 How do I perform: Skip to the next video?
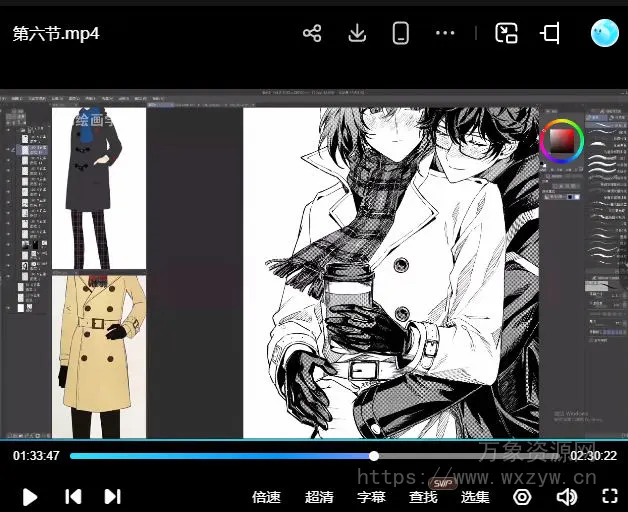(x=112, y=496)
